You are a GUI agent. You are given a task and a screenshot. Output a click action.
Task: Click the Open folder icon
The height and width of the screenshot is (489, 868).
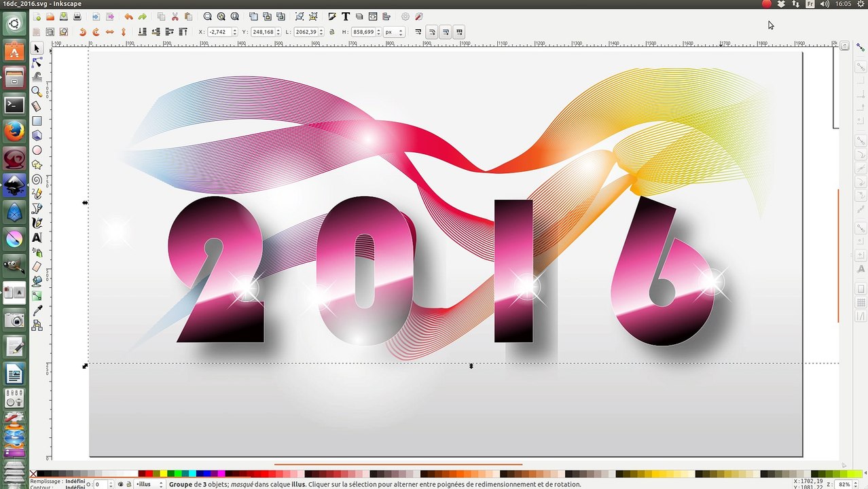(x=50, y=16)
